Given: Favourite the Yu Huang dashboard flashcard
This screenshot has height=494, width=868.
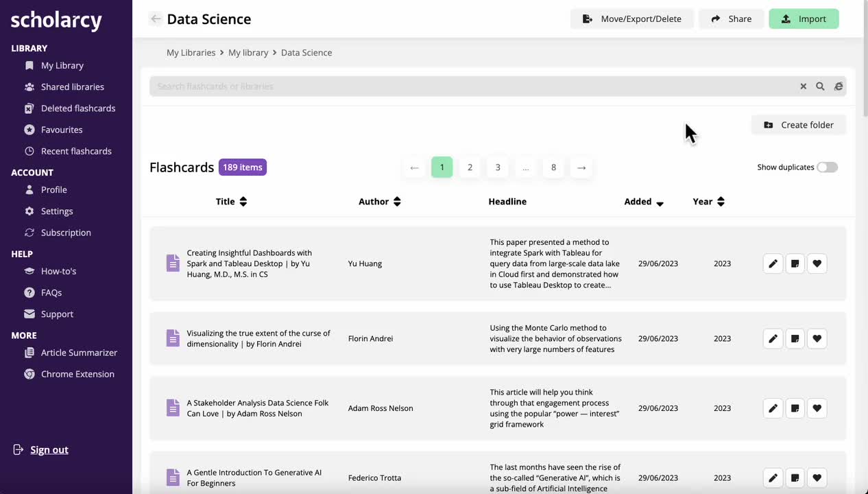Looking at the screenshot, I should coord(817,263).
